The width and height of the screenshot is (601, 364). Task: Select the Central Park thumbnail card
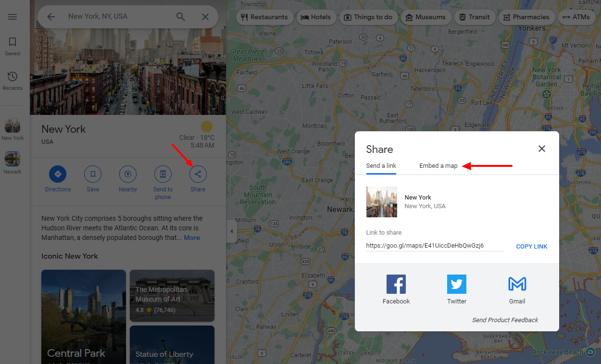coord(84,316)
